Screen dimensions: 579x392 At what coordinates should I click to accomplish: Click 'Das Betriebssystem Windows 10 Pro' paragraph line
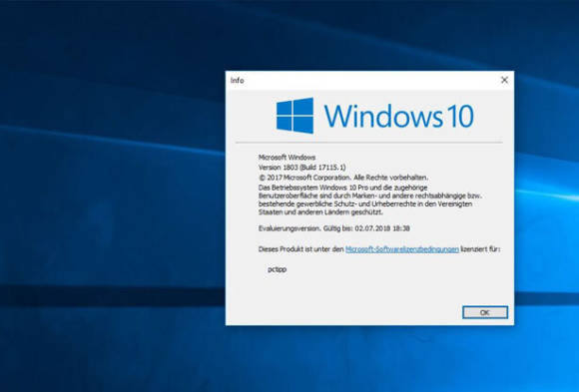pos(343,188)
